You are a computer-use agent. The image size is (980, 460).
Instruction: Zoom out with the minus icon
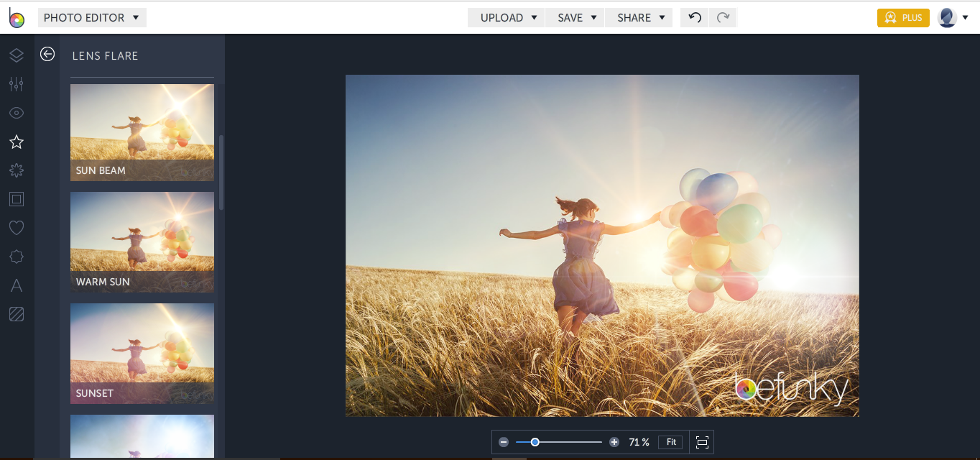504,442
